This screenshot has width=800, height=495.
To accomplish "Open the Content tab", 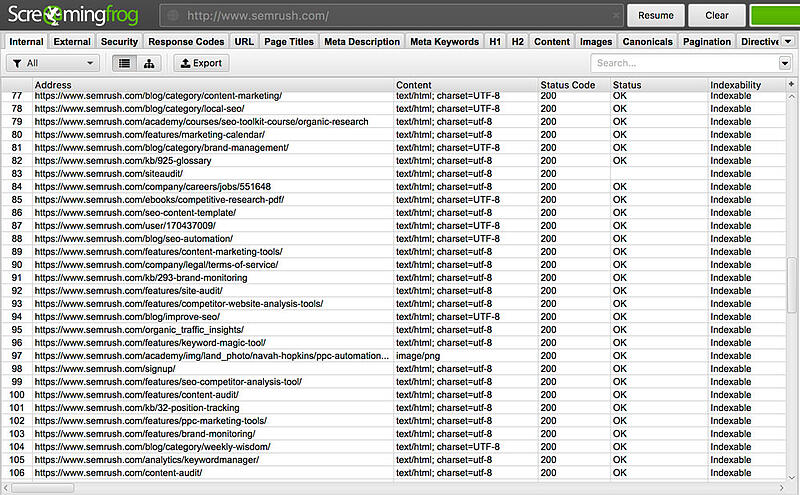I will click(x=552, y=42).
